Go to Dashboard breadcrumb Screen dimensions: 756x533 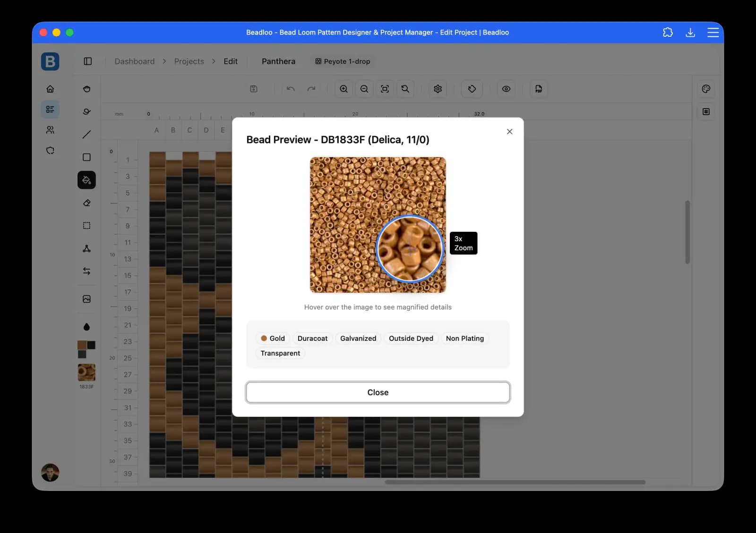click(x=135, y=61)
